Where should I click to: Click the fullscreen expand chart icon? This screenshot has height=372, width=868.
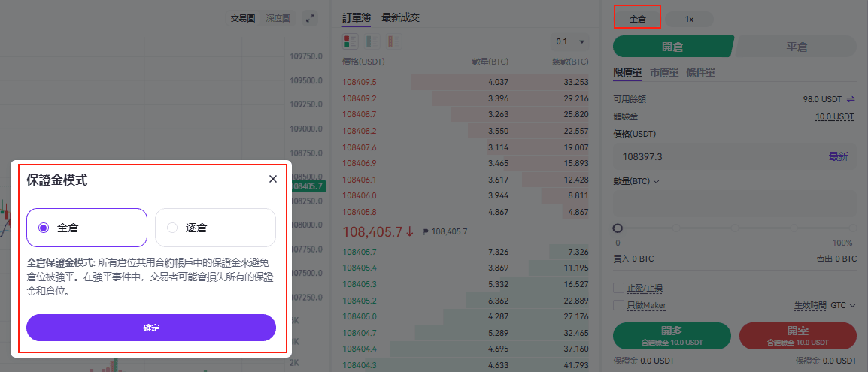click(x=310, y=18)
